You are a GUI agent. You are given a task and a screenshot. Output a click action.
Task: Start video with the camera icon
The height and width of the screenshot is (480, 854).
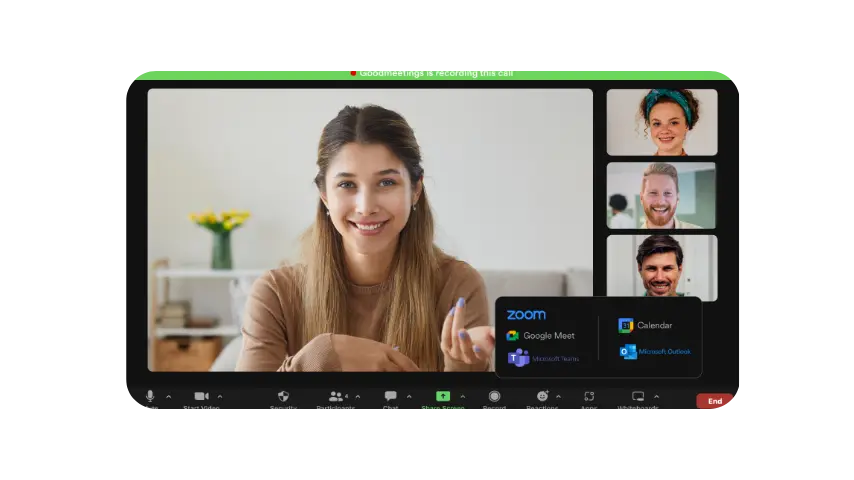click(x=202, y=396)
